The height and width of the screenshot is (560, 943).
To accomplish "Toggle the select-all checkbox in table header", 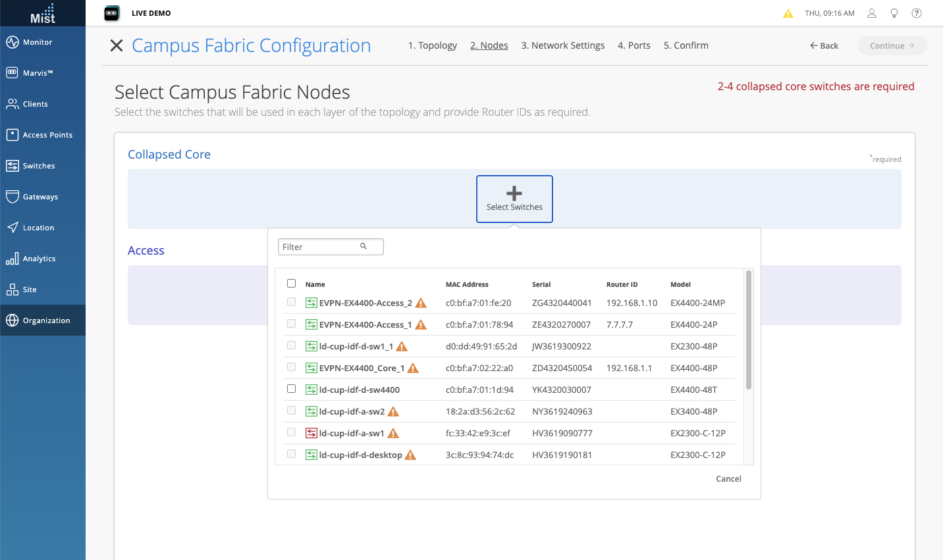I will (x=291, y=284).
